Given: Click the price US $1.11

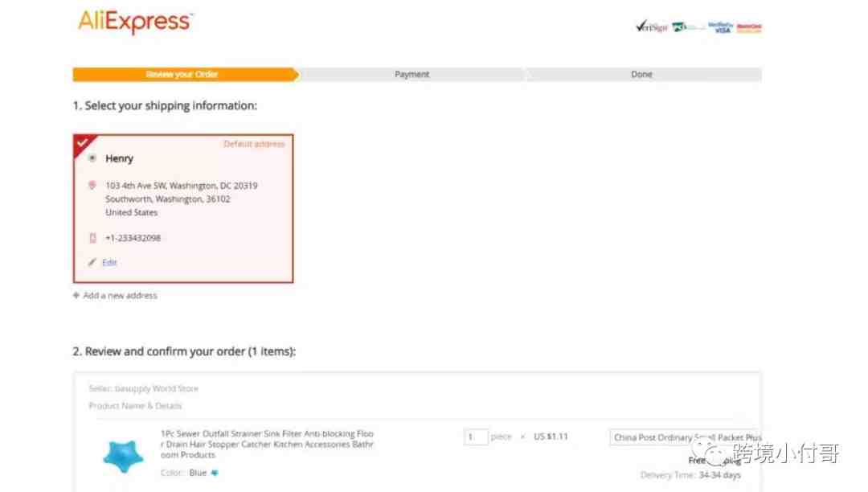Looking at the screenshot, I should [x=551, y=437].
